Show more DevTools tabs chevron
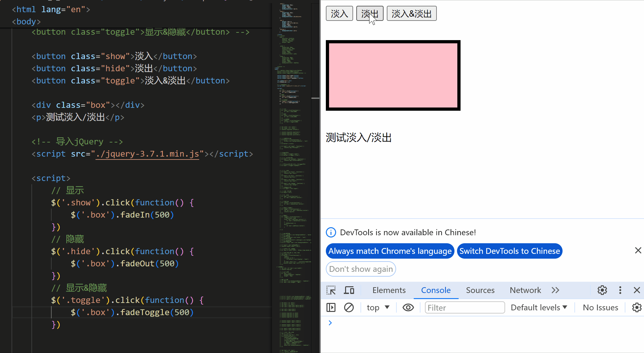The height and width of the screenshot is (353, 644). pyautogui.click(x=555, y=290)
